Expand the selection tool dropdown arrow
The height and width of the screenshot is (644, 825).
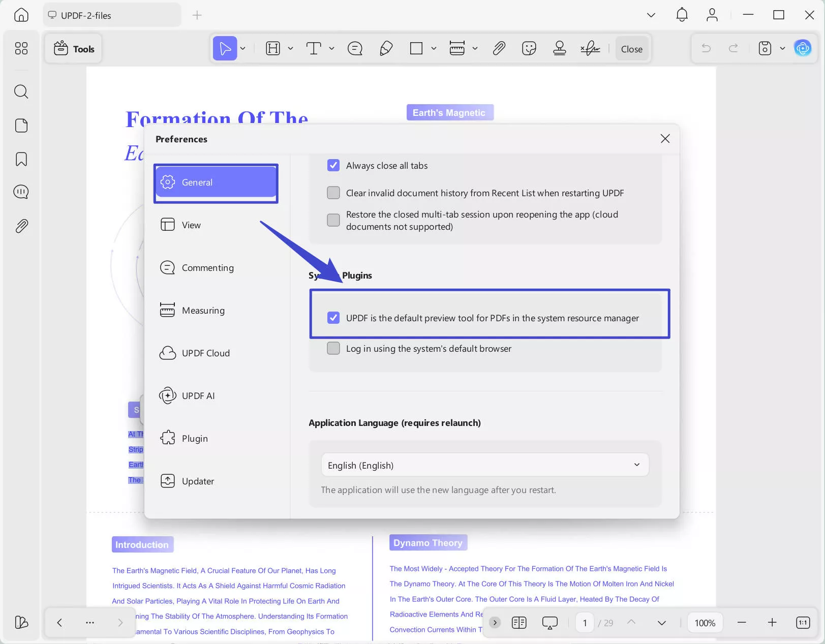pyautogui.click(x=243, y=49)
